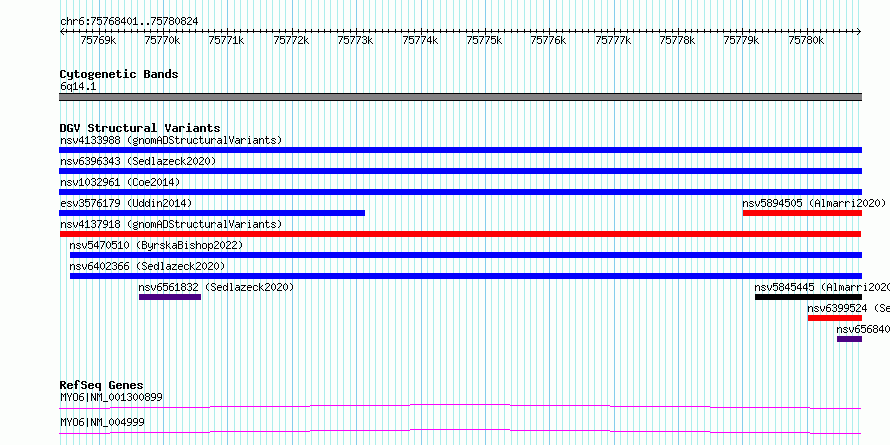The height and width of the screenshot is (445, 890).
Task: Click the RefSeq Genes track title
Action: [x=101, y=385]
